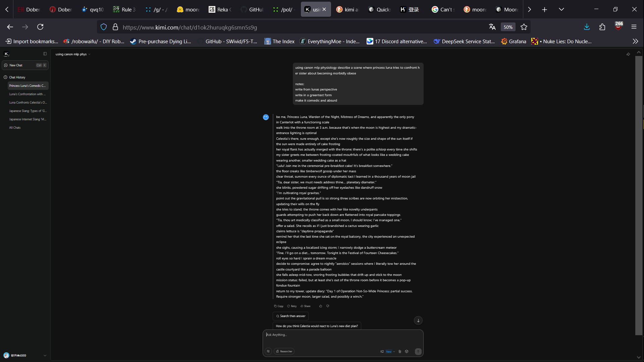Click the Kimi logo in the sidebar
The height and width of the screenshot is (362, 644).
(x=6, y=54)
